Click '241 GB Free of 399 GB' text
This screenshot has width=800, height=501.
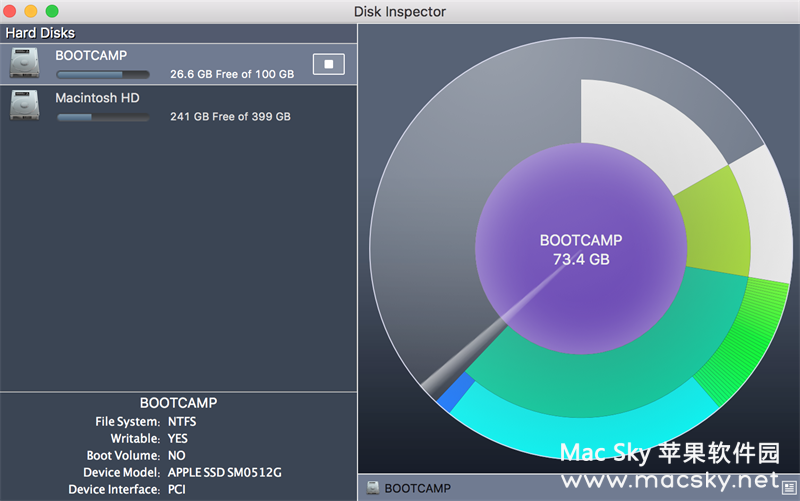coord(230,117)
